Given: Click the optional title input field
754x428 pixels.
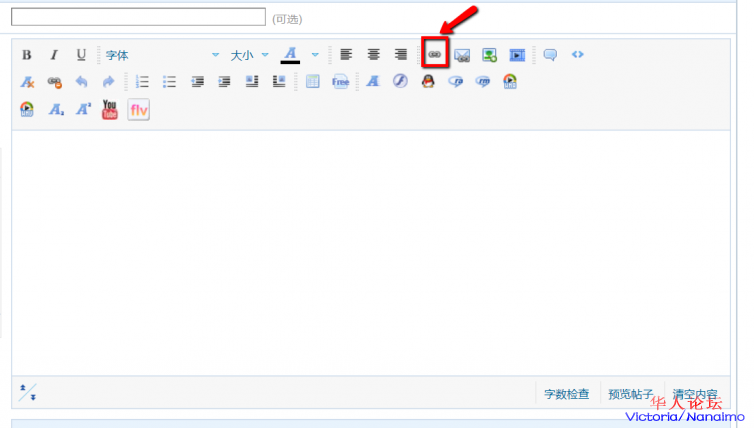Looking at the screenshot, I should point(138,17).
